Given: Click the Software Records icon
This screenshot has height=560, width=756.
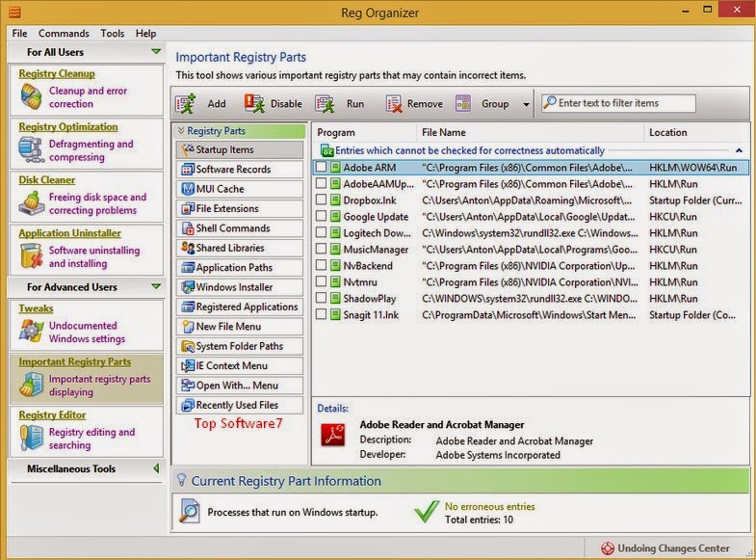Looking at the screenshot, I should tap(188, 170).
